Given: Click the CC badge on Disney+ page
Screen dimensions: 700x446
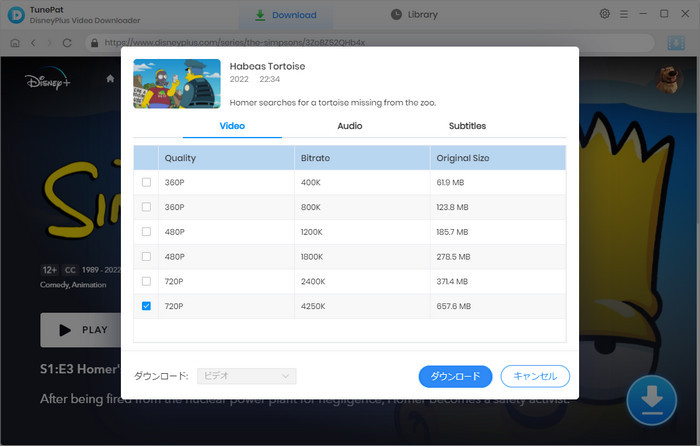Looking at the screenshot, I should click(70, 270).
